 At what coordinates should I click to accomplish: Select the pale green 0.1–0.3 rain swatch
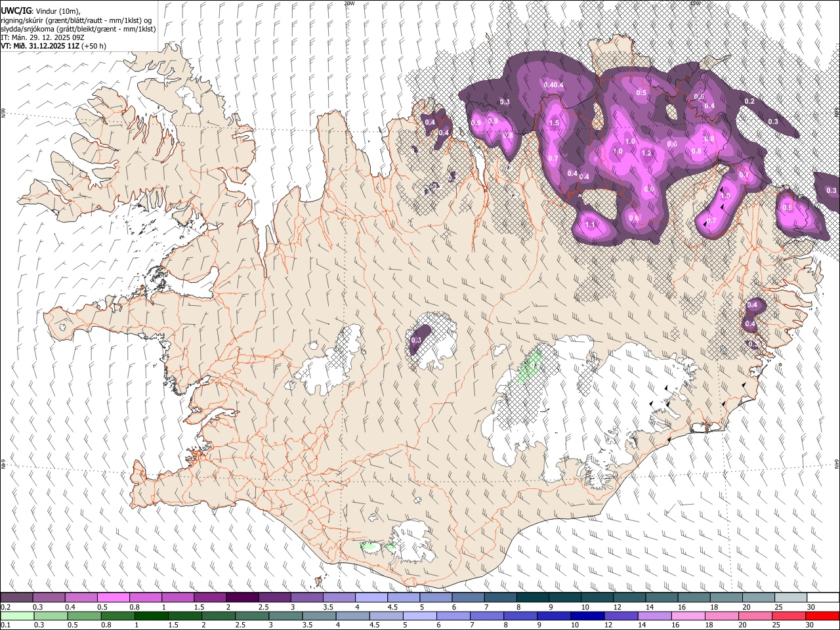click(x=17, y=616)
